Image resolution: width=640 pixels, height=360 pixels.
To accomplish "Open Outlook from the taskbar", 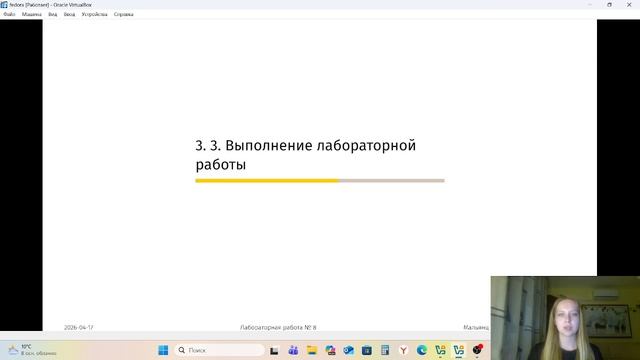I will point(348,350).
